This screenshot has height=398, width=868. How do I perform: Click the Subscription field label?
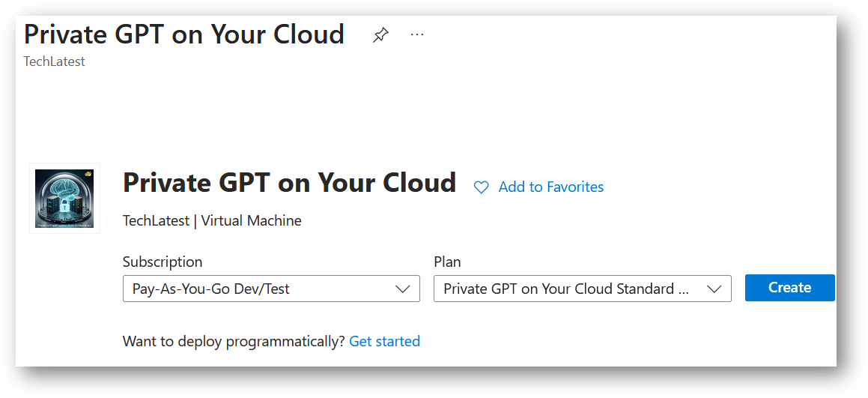click(x=163, y=262)
